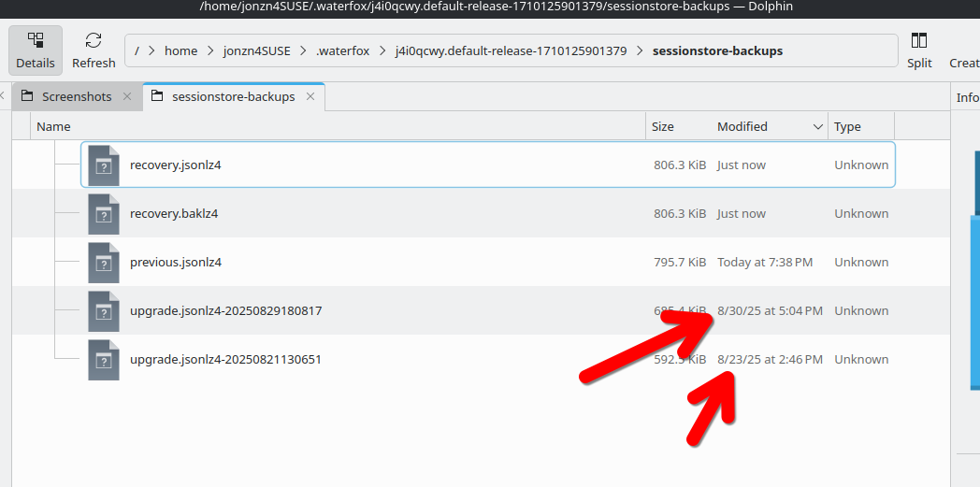Click the recovery.baklz4 file name
The height and width of the screenshot is (487, 980).
coord(174,214)
